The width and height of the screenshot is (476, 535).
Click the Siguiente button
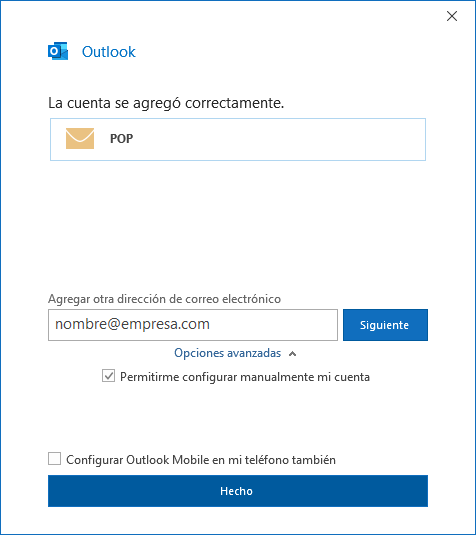pyautogui.click(x=385, y=325)
